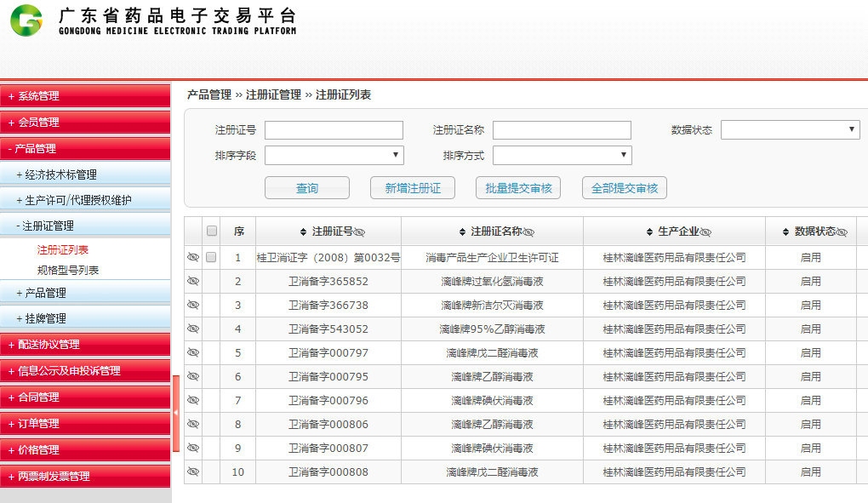Click the sort arrows on 生产企业 column
Image resolution: width=868 pixels, height=503 pixels.
pyautogui.click(x=650, y=232)
